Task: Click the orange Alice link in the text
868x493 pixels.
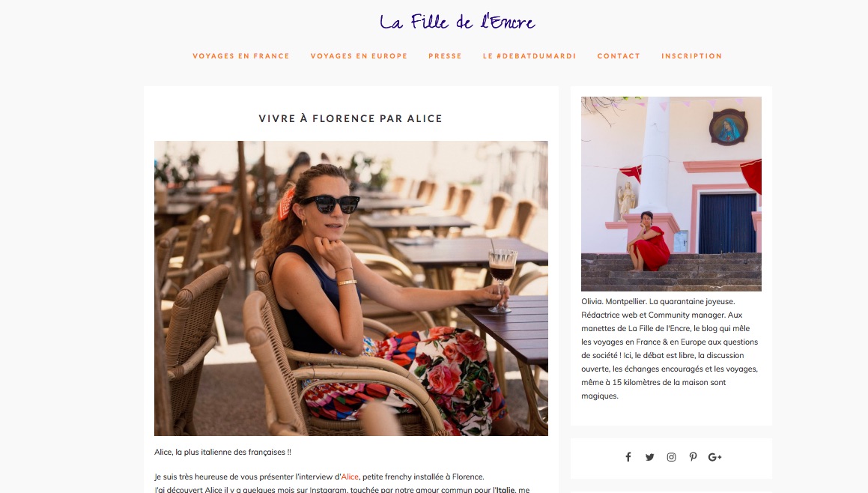Action: [x=350, y=477]
